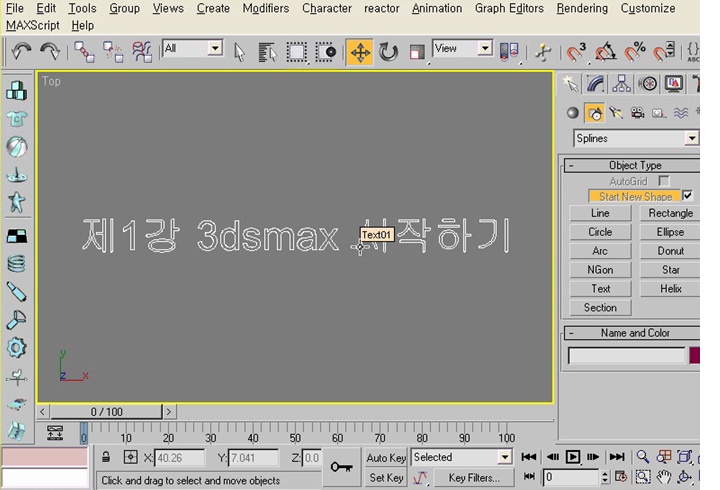This screenshot has width=720, height=490.
Task: Open the Graph Editors menu
Action: [x=509, y=8]
